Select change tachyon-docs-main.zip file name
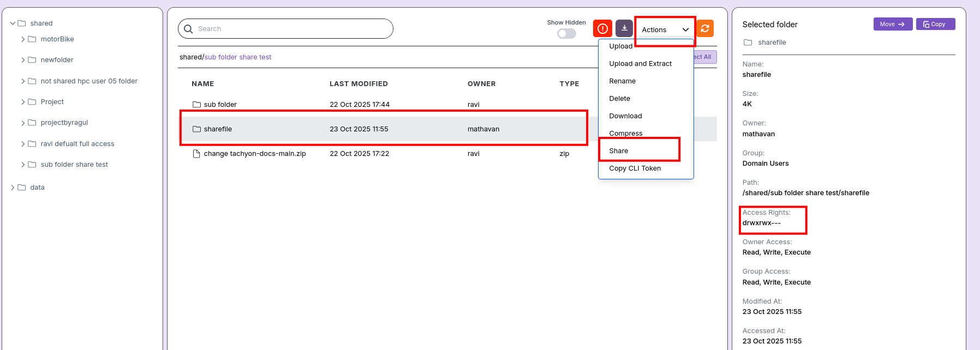The height and width of the screenshot is (350, 980). pyautogui.click(x=255, y=154)
